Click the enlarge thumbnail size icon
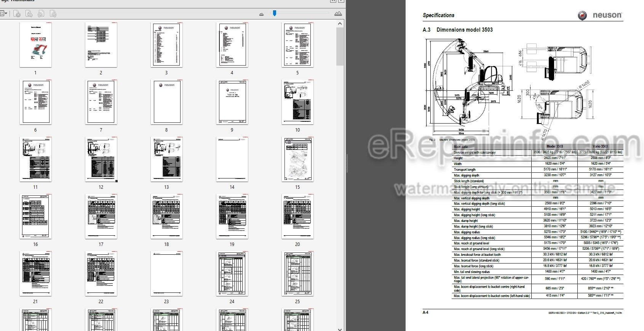This screenshot has width=644, height=331. coord(338,14)
